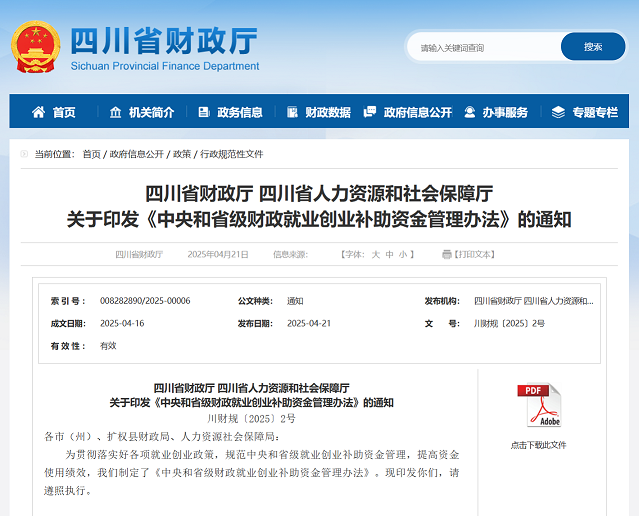Viewport: 639px width, 516px height.
Task: Open the 办事服务 navigation menu item
Action: click(505, 112)
